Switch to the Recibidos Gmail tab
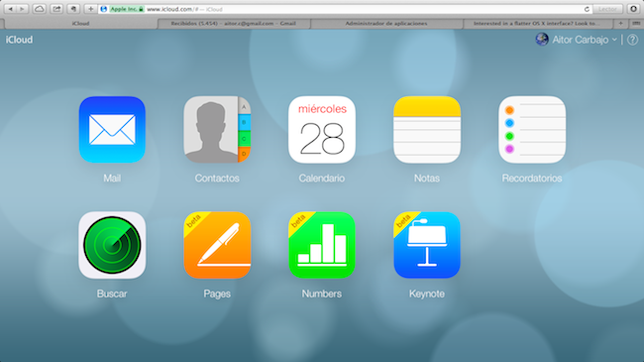644x362 pixels. tap(233, 24)
